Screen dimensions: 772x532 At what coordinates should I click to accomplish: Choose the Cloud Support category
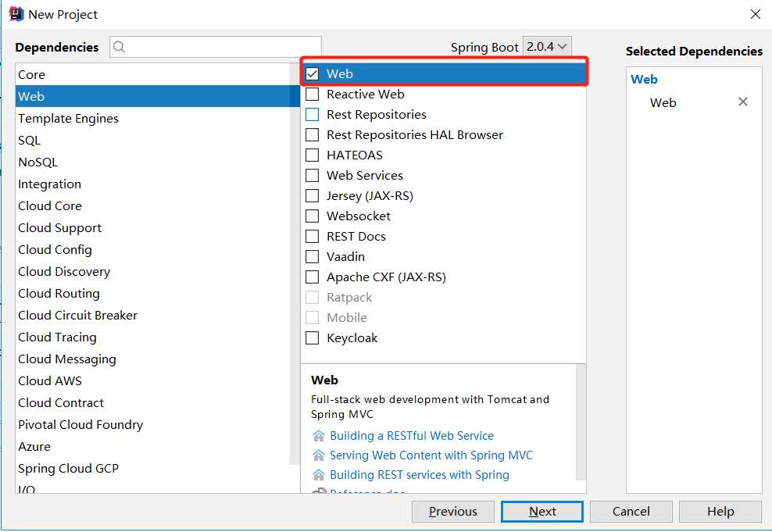152,228
